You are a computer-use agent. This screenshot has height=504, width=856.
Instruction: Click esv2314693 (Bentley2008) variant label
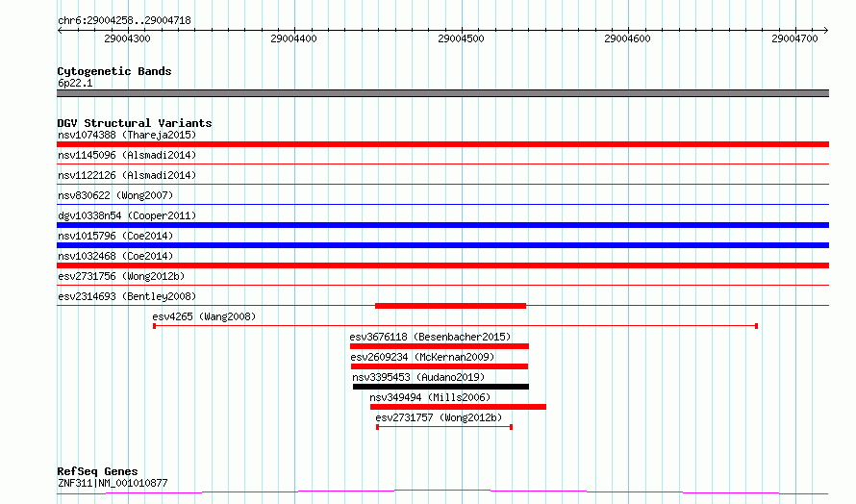pyautogui.click(x=127, y=296)
